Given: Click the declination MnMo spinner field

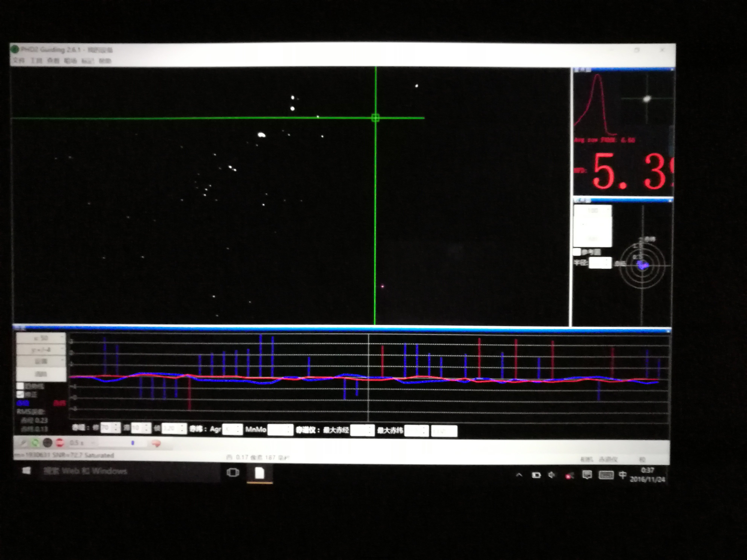Looking at the screenshot, I should (x=280, y=430).
